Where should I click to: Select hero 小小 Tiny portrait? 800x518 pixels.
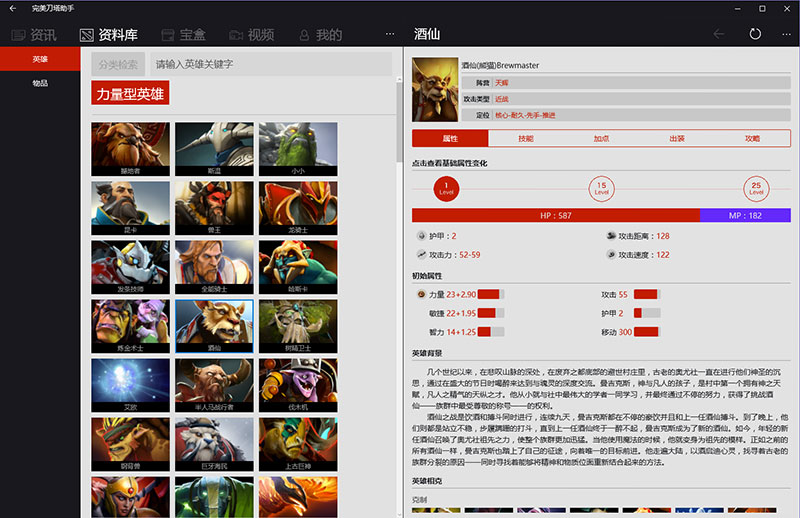click(x=298, y=149)
